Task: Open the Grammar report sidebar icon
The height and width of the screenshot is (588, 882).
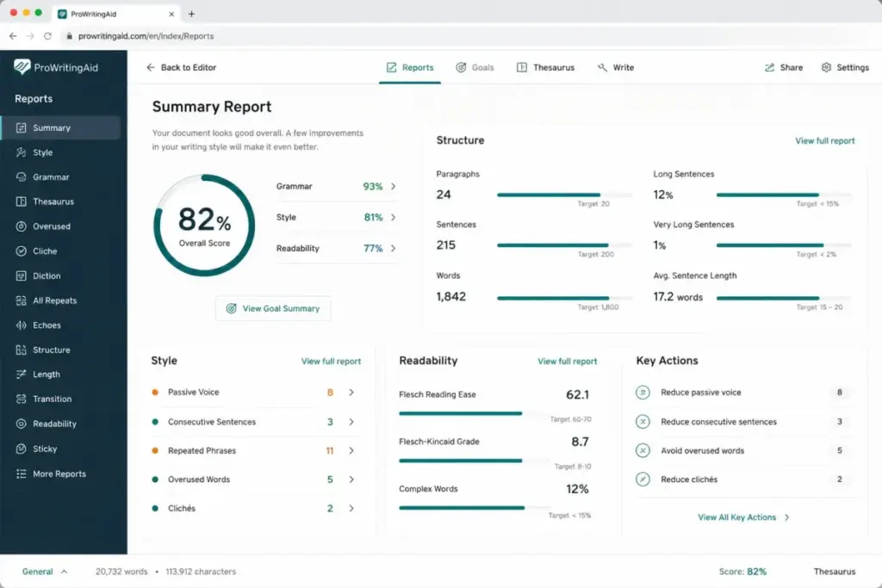Action: (21, 177)
